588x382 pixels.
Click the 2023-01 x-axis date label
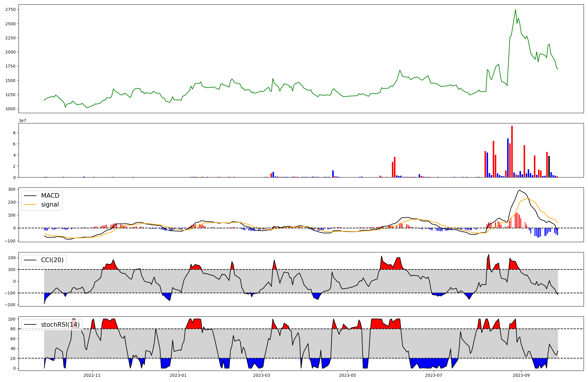point(178,375)
